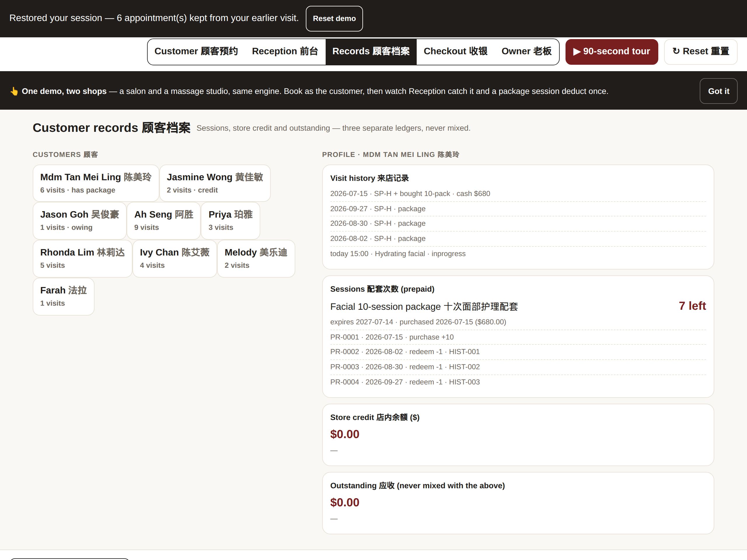Click the Customer records 顾客档案 heading
Screen dimensions: 747x560
tap(111, 128)
